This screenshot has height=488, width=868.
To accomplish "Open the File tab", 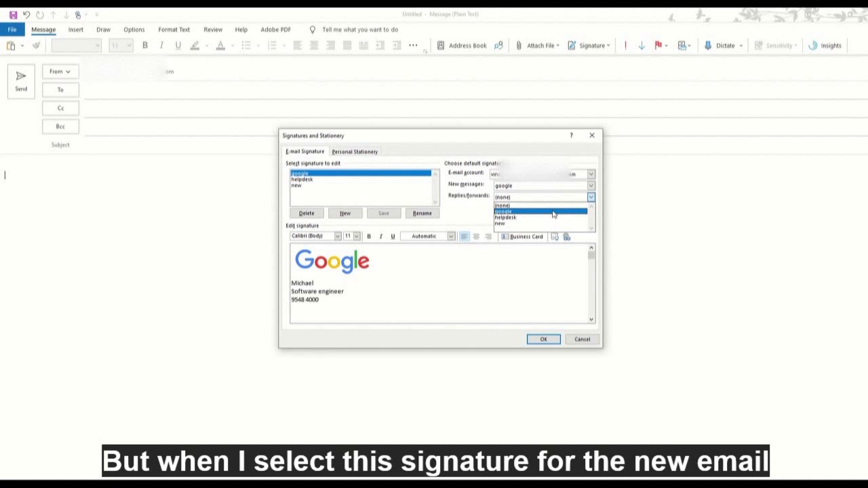I will pos(12,29).
